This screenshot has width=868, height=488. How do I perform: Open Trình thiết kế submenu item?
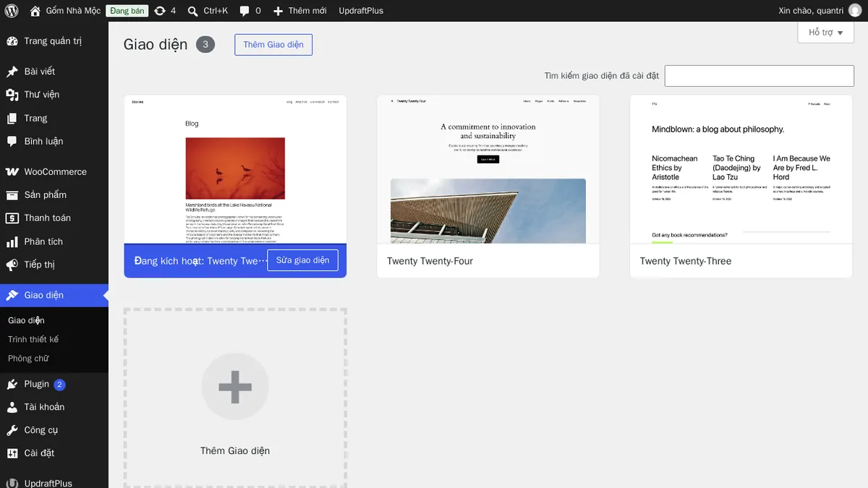(33, 340)
